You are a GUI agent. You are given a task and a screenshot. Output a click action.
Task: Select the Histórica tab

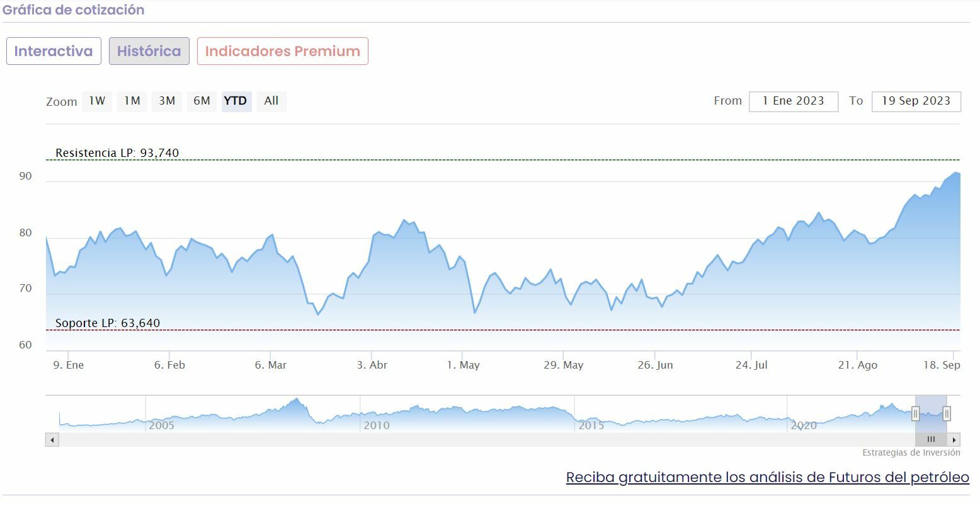coord(149,51)
